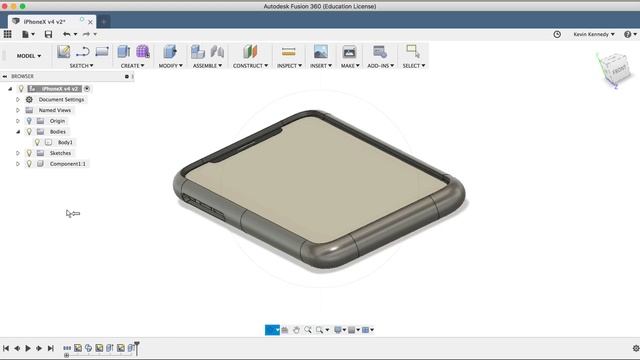Open the SKETCH menu
The image size is (640, 360).
pos(81,65)
